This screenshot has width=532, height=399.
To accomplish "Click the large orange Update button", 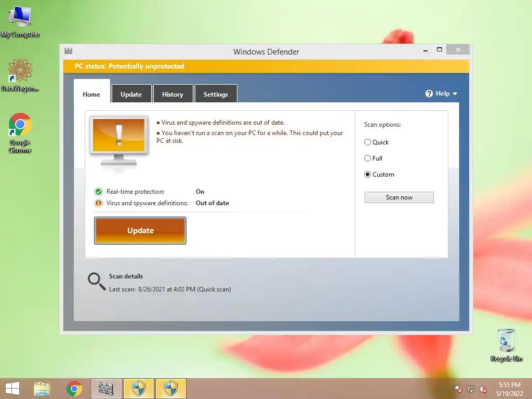I will (x=140, y=231).
